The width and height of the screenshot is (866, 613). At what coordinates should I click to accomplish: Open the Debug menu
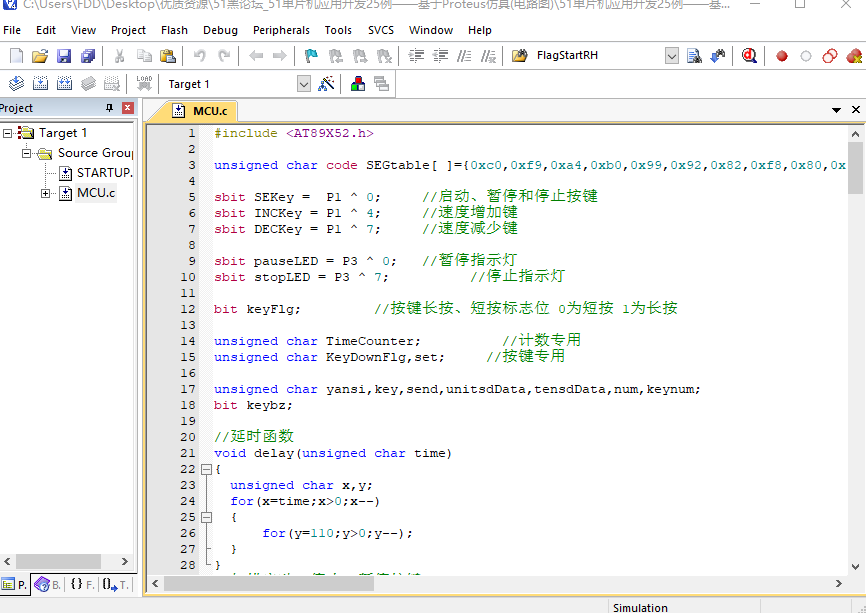coord(220,30)
